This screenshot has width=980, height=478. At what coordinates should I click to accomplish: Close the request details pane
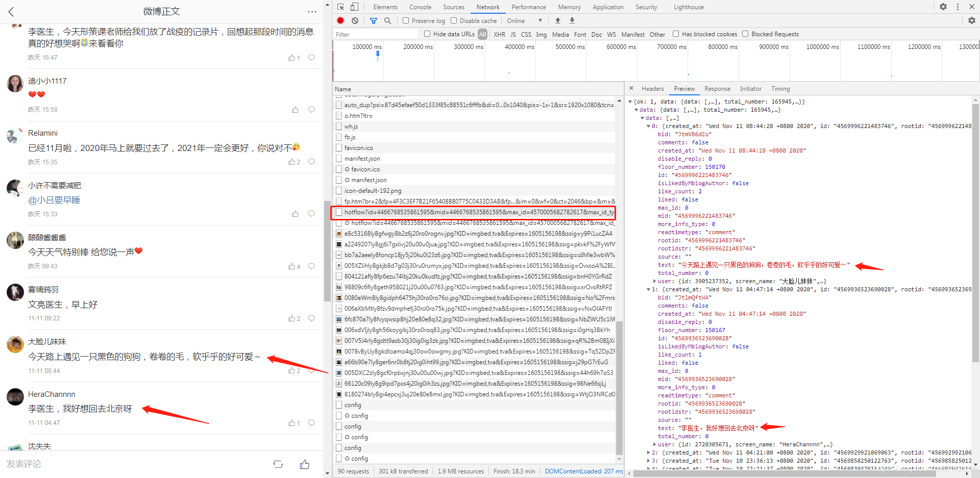click(631, 88)
